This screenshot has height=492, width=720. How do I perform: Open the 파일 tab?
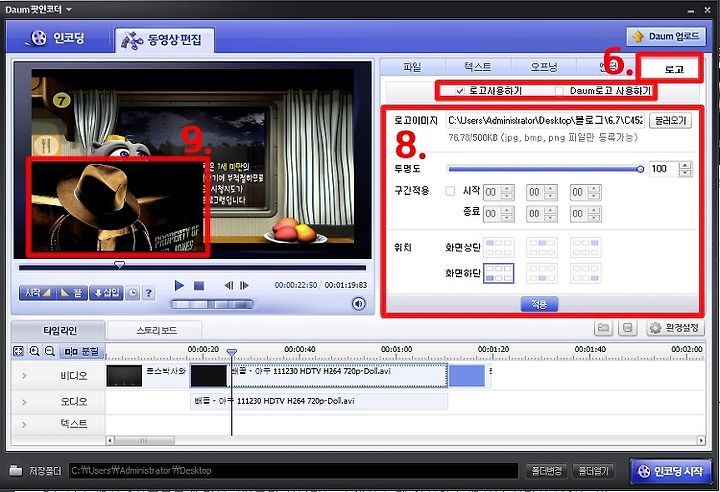[x=412, y=67]
